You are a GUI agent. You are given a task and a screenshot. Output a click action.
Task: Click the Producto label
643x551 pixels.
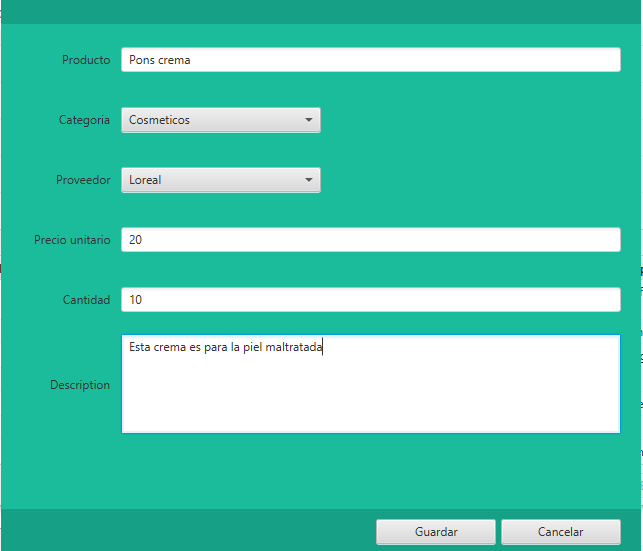(x=86, y=60)
